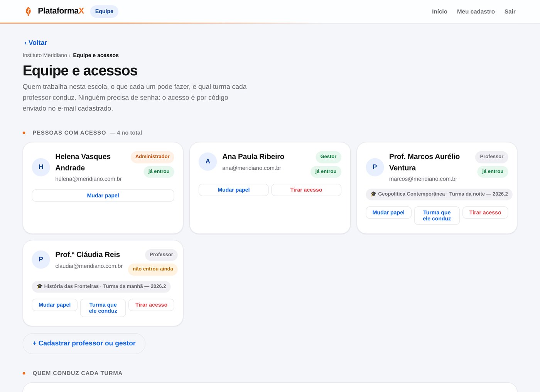Click email helena@meridiano.com.br
This screenshot has height=392, width=540.
pos(89,179)
